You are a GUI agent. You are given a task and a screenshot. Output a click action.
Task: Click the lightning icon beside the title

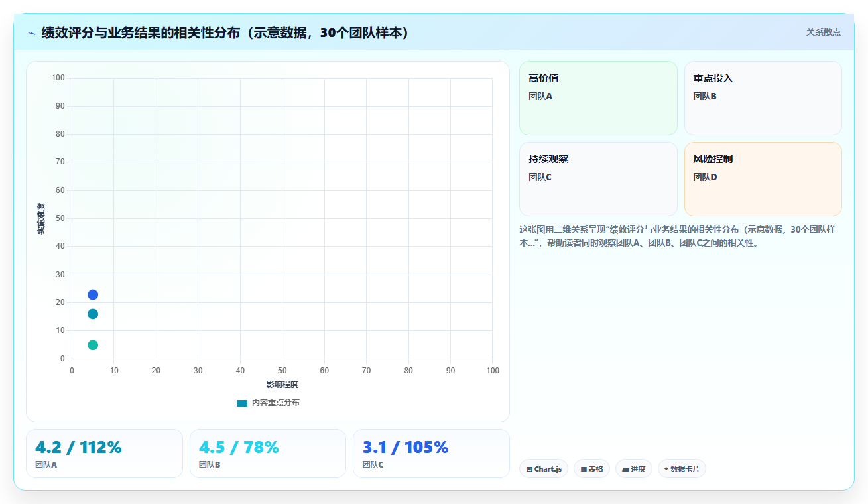32,33
